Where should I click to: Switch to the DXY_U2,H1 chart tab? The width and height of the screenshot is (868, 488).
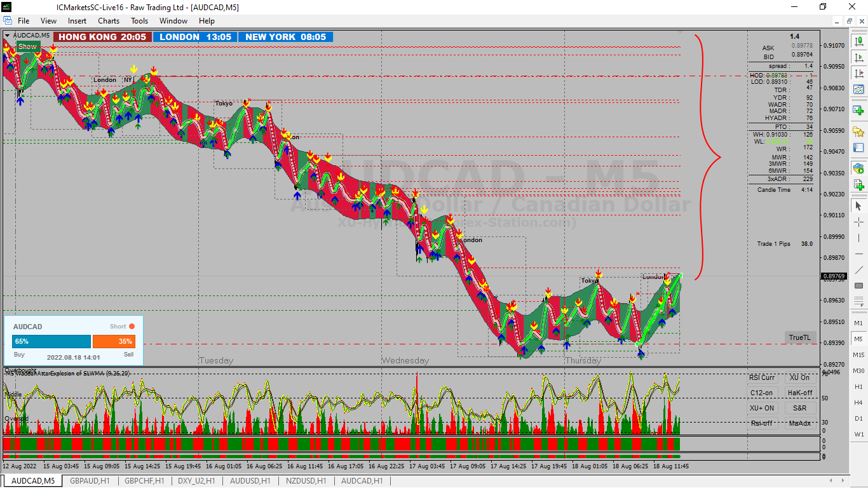(196, 481)
